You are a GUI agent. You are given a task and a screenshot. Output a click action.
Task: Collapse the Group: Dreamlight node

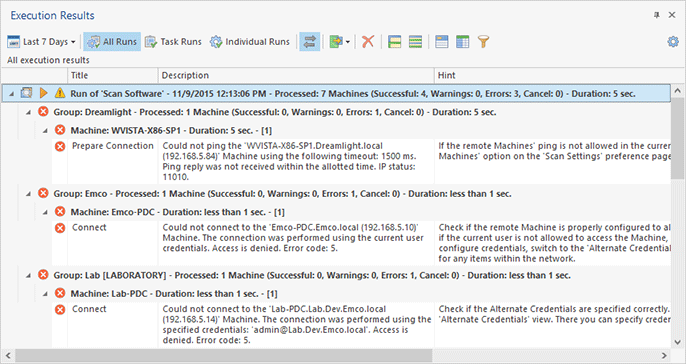point(28,112)
